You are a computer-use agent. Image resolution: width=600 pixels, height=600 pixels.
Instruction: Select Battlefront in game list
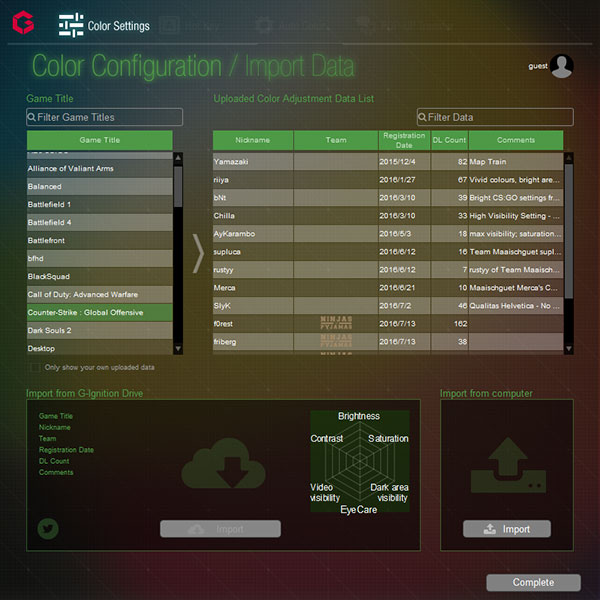[100, 240]
